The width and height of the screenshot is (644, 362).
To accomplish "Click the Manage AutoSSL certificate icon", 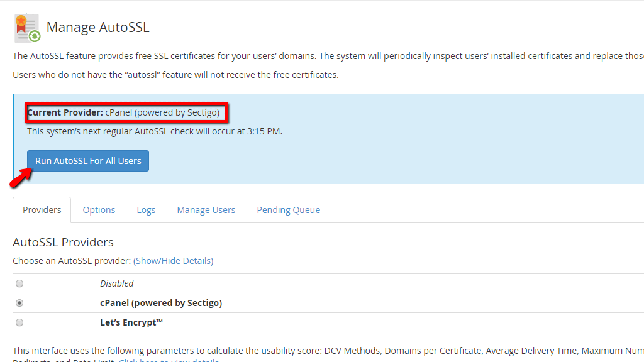I will tap(25, 27).
